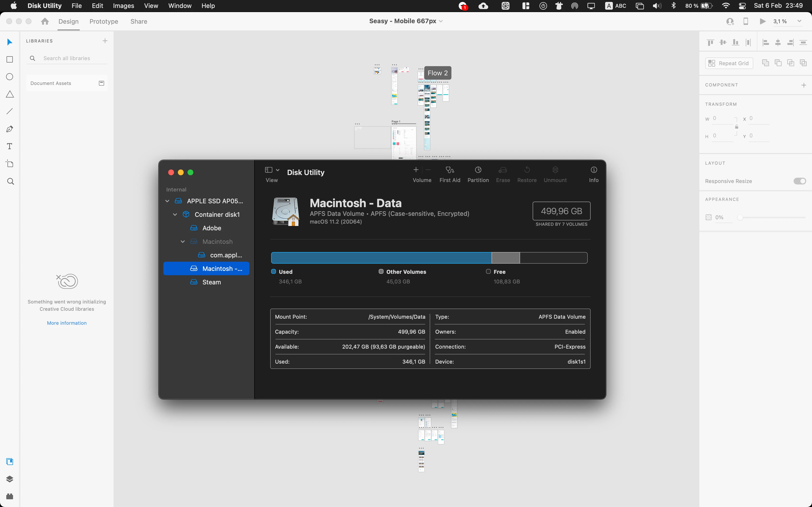
Task: Collapse the APPLE SSD drive entry
Action: coord(167,201)
